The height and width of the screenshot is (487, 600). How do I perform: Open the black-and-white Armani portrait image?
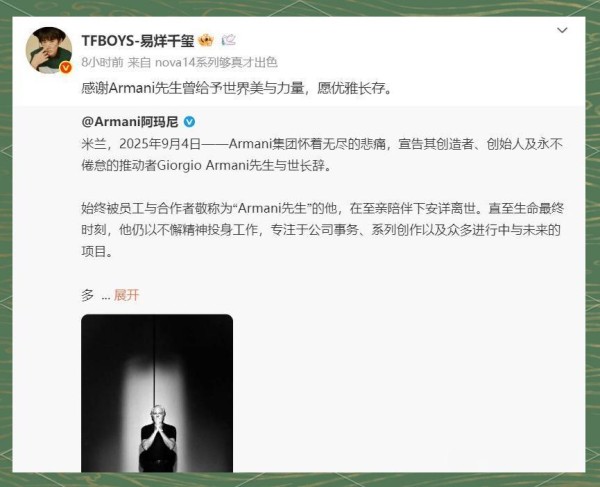pos(157,393)
